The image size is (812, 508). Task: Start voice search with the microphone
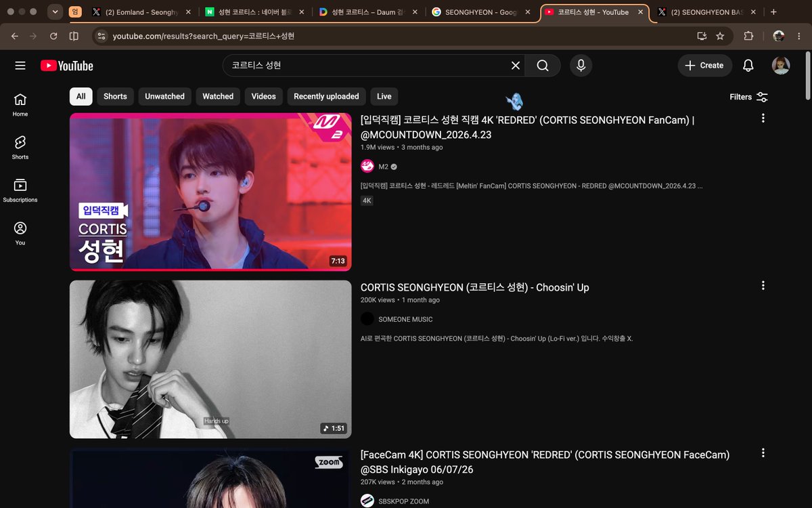tap(581, 66)
